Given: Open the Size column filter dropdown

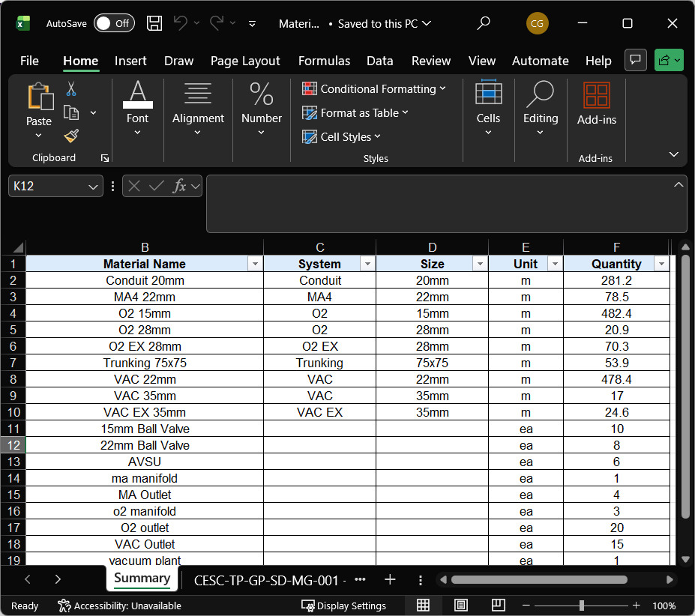Looking at the screenshot, I should [x=480, y=264].
